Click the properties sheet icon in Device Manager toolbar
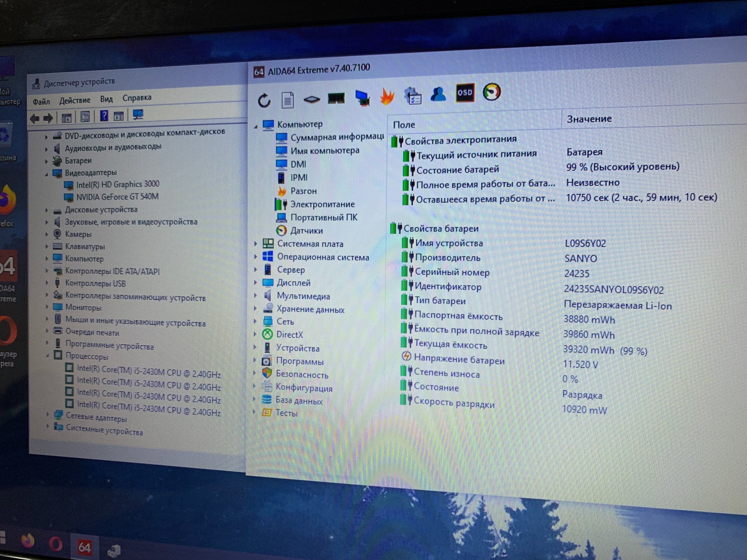747x560 pixels. pos(85,117)
